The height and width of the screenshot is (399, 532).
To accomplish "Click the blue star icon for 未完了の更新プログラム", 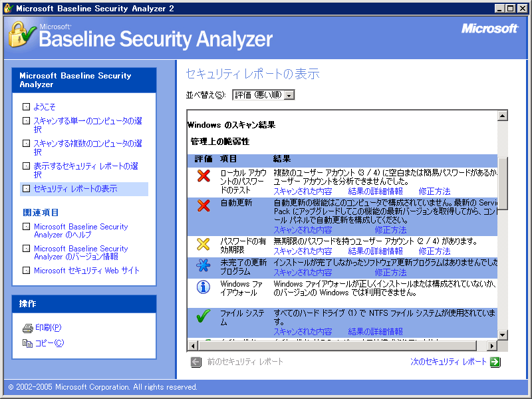I will coord(203,265).
